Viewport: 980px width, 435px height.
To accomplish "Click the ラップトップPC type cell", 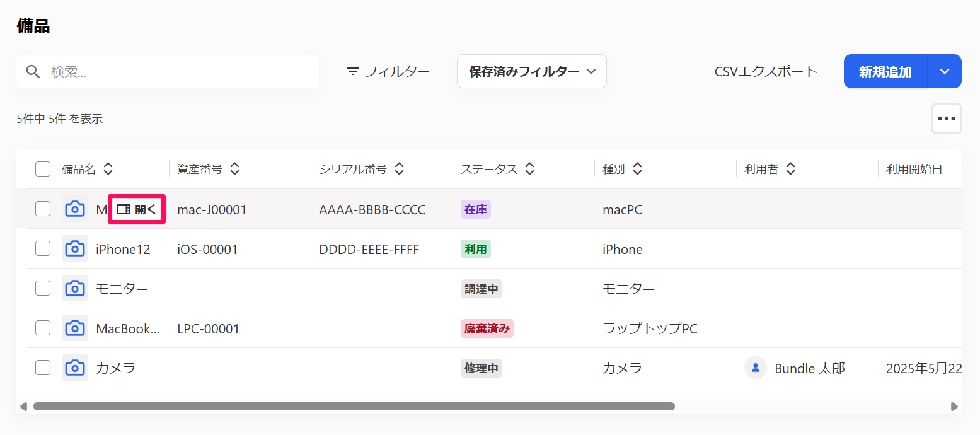I will click(x=650, y=328).
